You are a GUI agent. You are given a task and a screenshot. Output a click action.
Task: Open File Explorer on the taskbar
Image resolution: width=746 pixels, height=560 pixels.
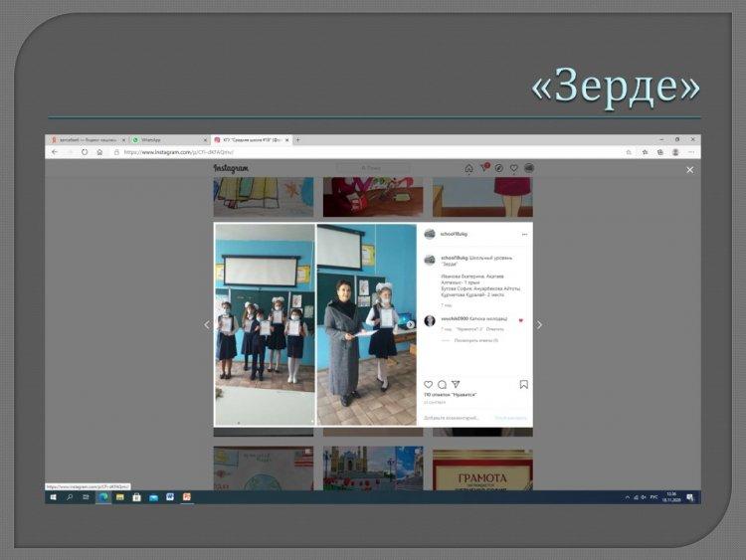(x=120, y=497)
